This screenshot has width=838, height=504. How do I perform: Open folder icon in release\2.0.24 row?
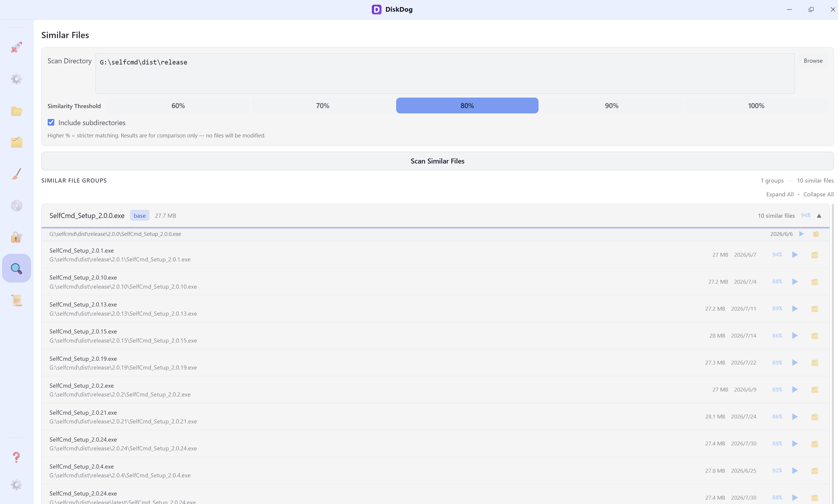click(x=815, y=444)
